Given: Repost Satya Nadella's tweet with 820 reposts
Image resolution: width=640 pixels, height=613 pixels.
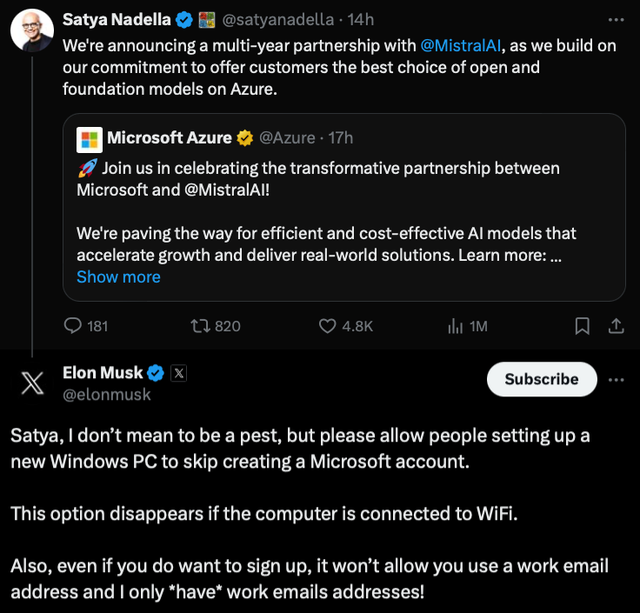Looking at the screenshot, I should 216,326.
